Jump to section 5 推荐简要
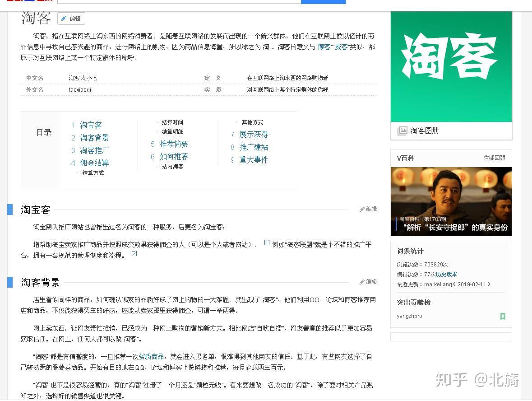 (x=174, y=144)
